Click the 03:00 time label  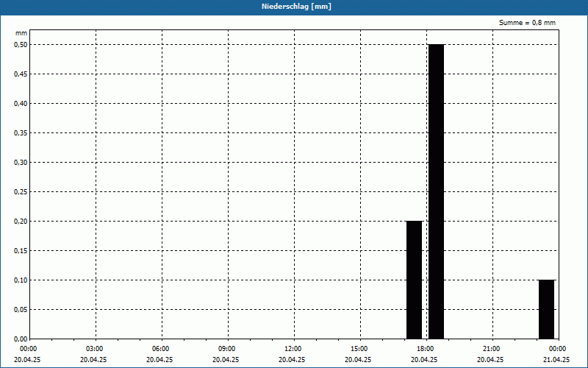point(94,349)
